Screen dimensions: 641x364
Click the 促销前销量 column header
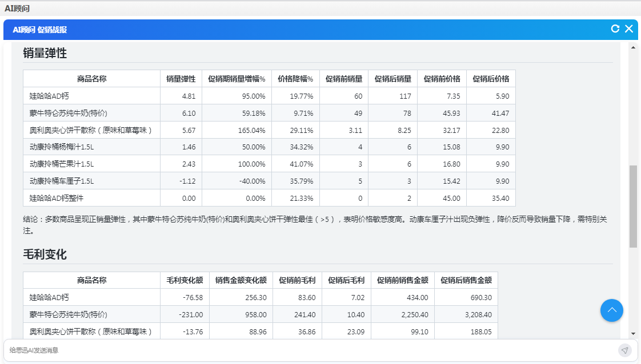(x=344, y=79)
